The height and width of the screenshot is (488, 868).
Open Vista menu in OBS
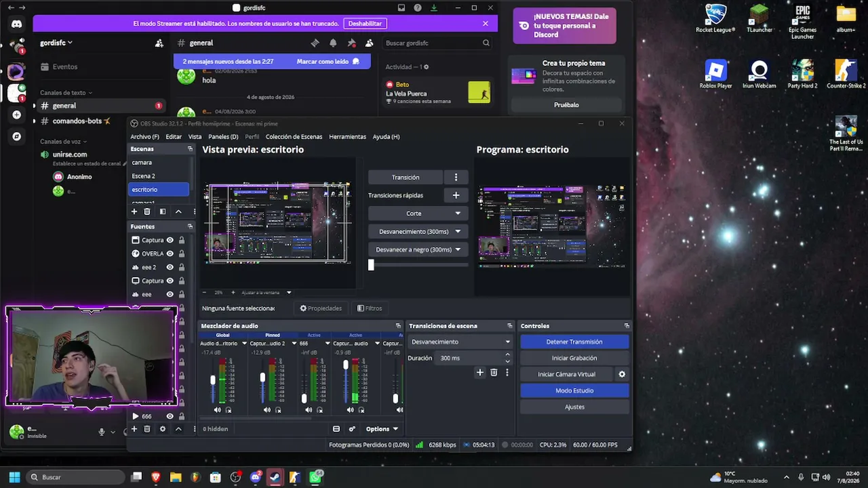tap(195, 137)
